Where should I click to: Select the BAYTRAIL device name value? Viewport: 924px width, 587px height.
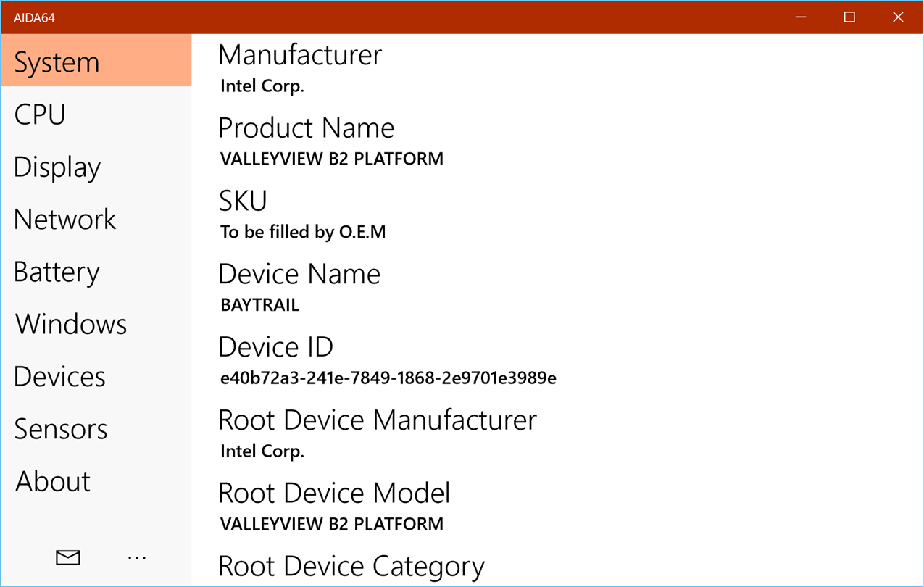point(259,305)
